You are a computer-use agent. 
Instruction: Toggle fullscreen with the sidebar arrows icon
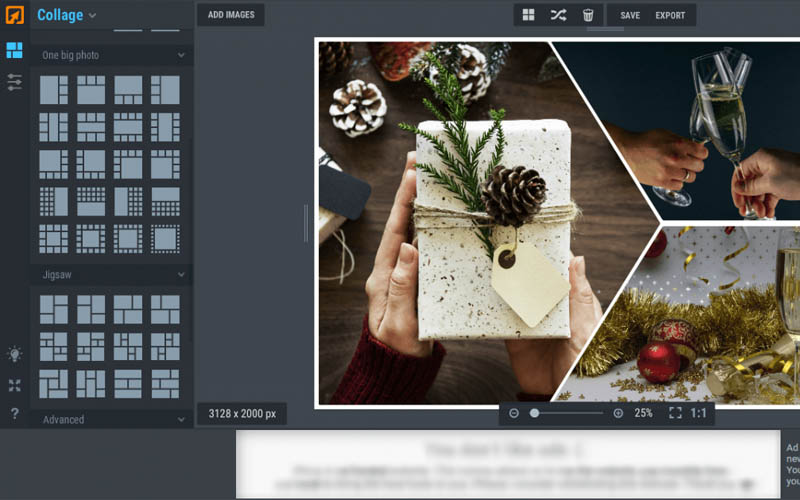coord(14,385)
